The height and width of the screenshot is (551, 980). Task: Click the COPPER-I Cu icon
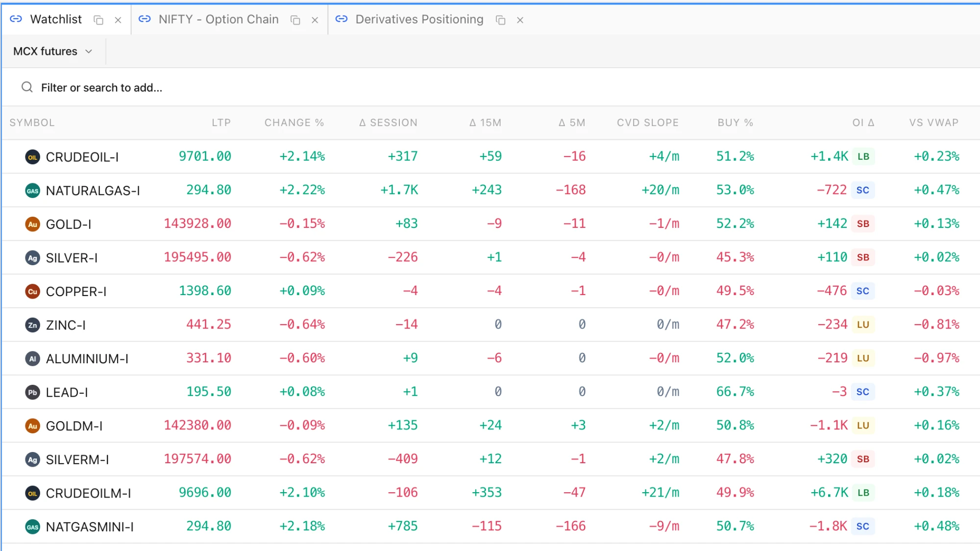click(x=32, y=291)
